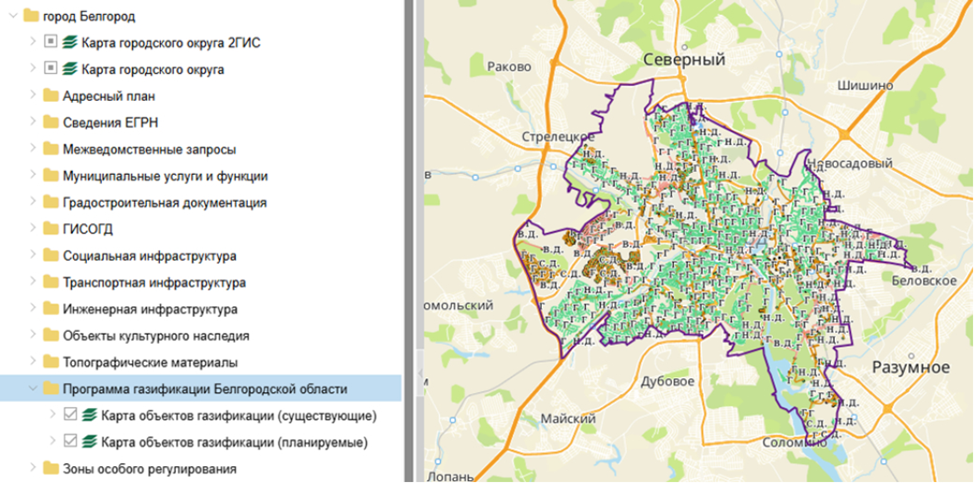Screen dimensions: 974x483
Task: Expand the Социальная инфраструктура folder
Action: coord(34,256)
